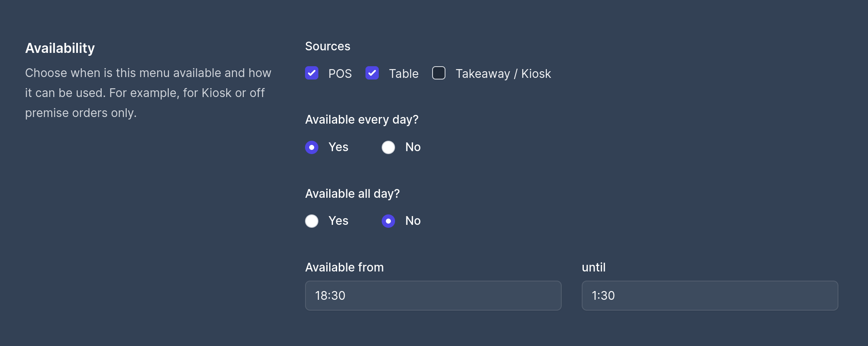Click the until field label

coord(593,267)
